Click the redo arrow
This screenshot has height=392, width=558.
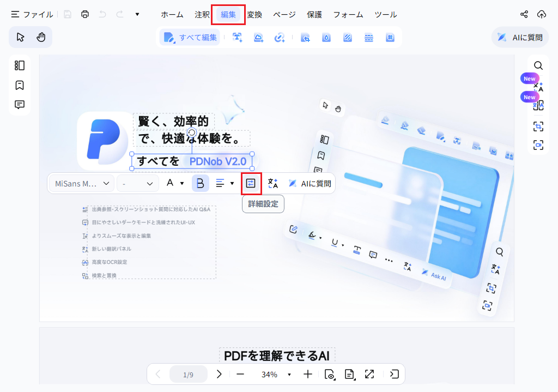point(120,14)
